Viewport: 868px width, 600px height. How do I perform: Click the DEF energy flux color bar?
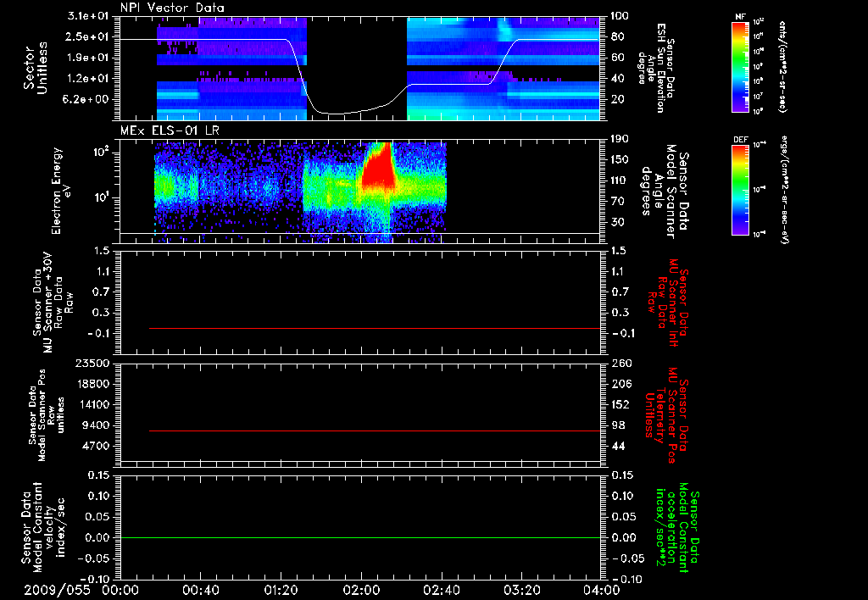741,190
